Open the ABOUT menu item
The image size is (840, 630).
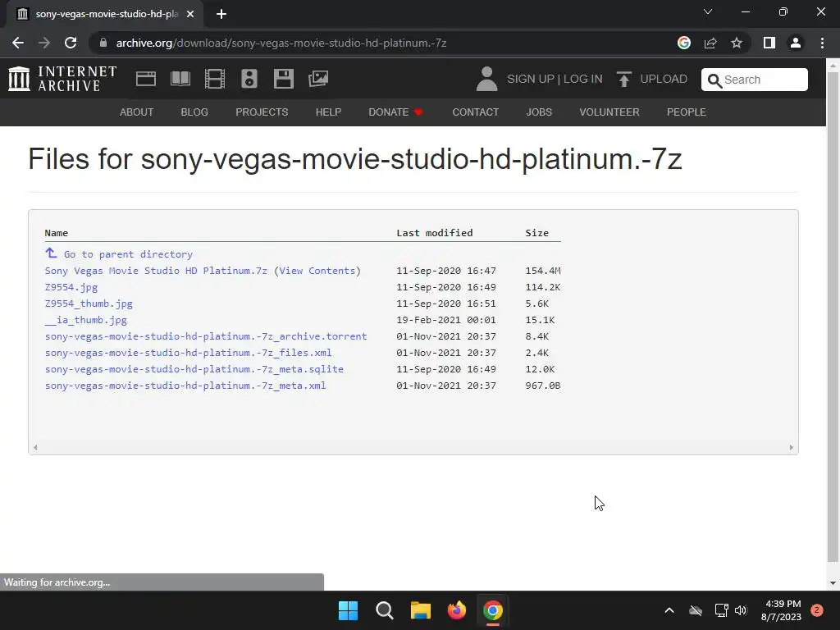pos(137,112)
